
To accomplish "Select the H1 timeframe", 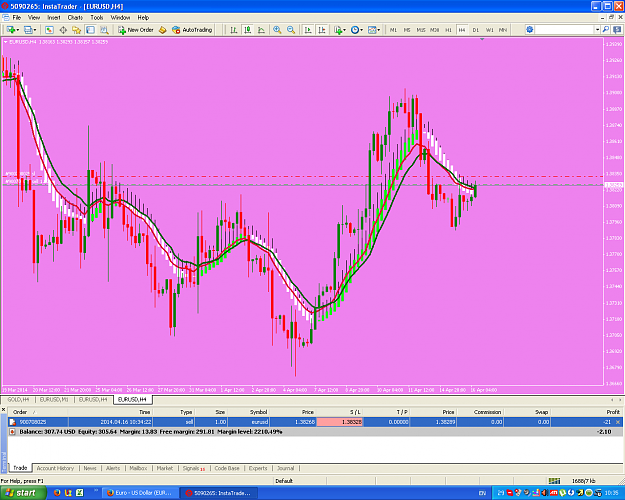I will (x=448, y=30).
